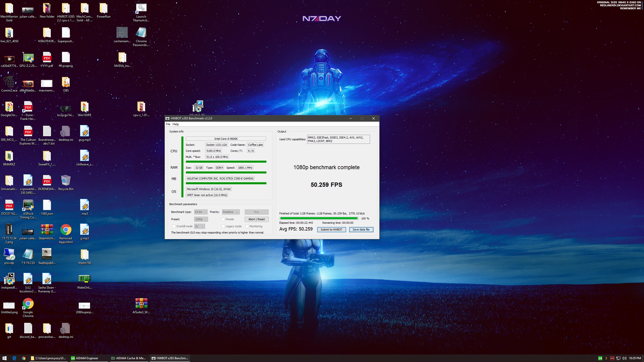Click the benchmark progress bar at 100%

[x=319, y=218]
